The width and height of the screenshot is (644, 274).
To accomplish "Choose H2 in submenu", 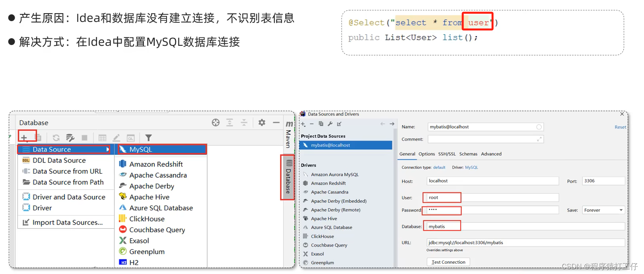I will (x=161, y=262).
